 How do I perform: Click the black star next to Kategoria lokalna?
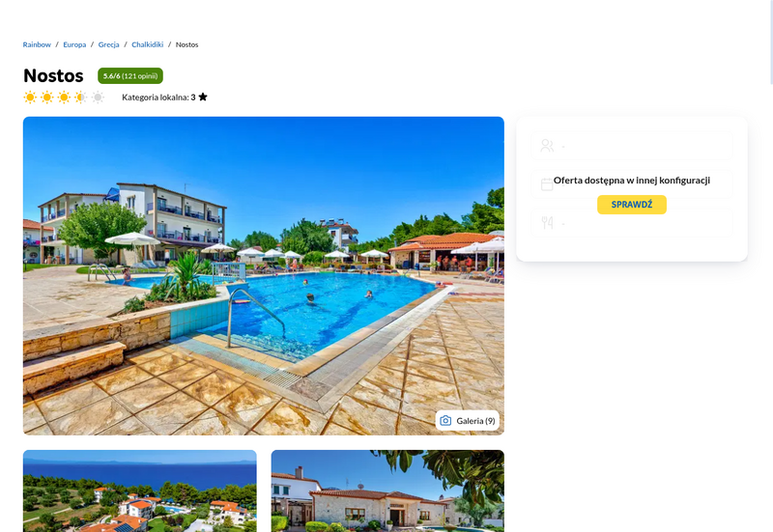203,98
